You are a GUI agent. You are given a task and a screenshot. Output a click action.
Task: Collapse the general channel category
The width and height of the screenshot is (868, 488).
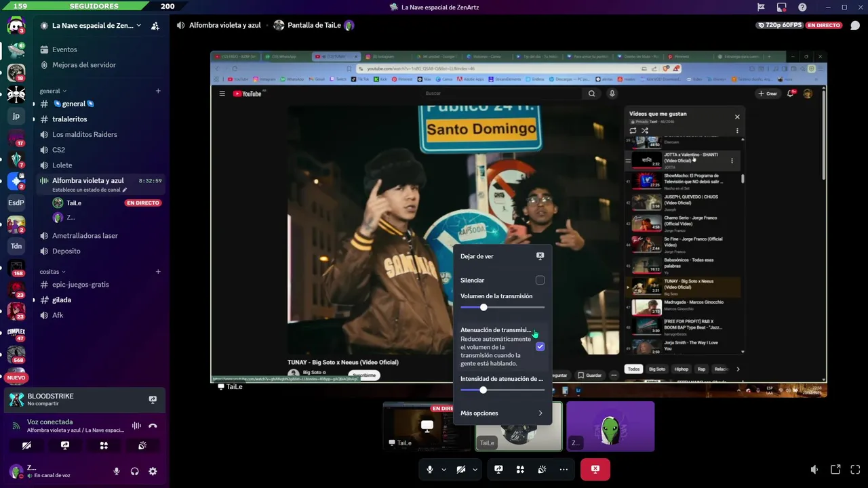point(53,91)
